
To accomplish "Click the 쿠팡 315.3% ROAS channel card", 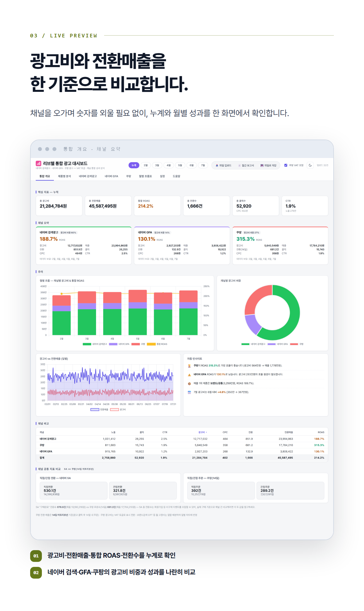I will coord(280,246).
